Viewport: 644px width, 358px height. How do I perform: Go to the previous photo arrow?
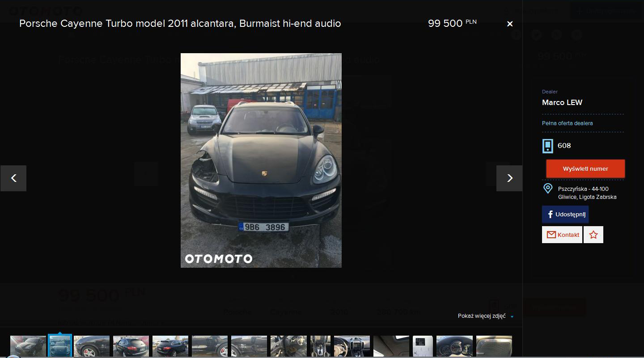13,178
